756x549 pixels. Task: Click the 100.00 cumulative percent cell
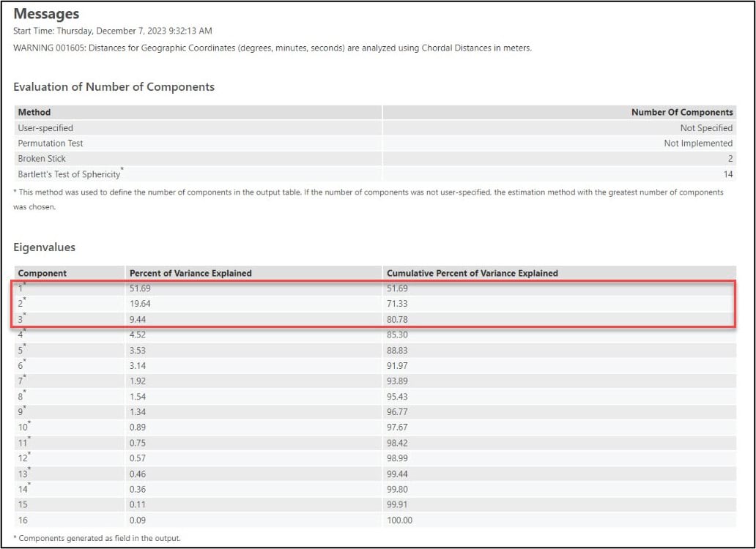click(400, 520)
